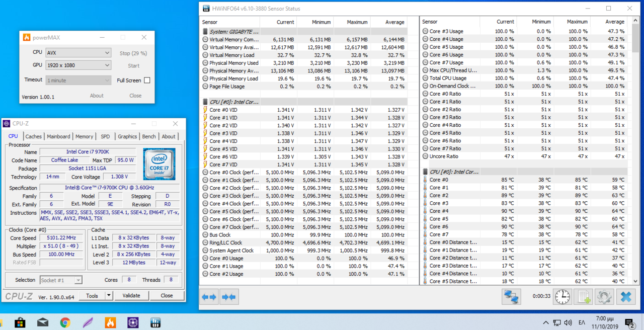Select the Bench tab in CPU-Z

[x=149, y=136]
